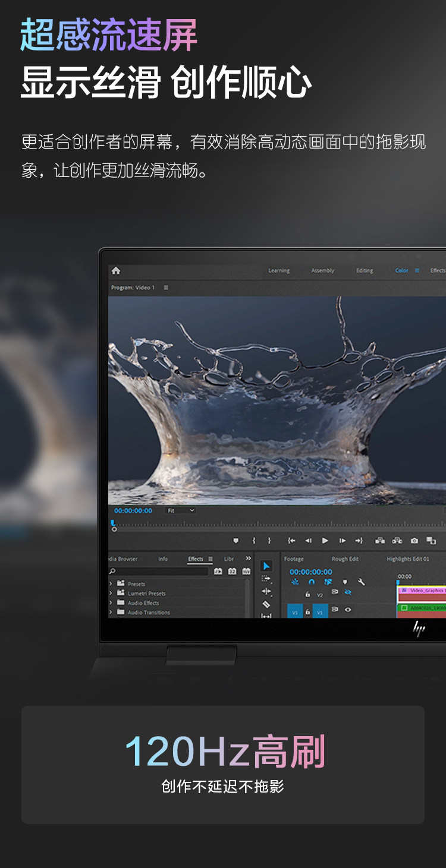Open the Effects panel tab
446x868 pixels.
[196, 559]
